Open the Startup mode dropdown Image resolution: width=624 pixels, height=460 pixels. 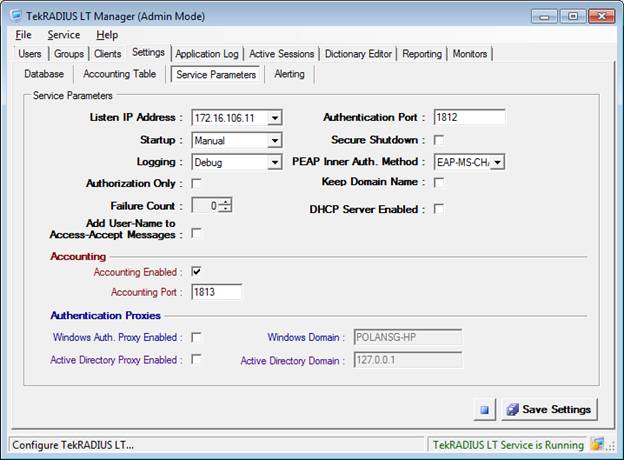click(275, 140)
